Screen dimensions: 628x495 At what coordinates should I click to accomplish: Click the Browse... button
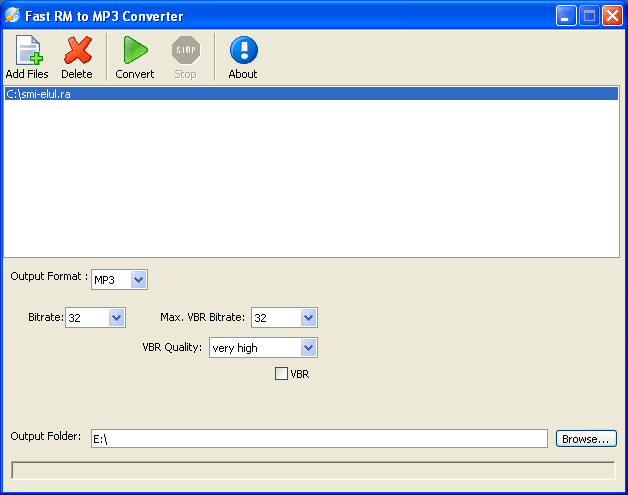point(586,439)
